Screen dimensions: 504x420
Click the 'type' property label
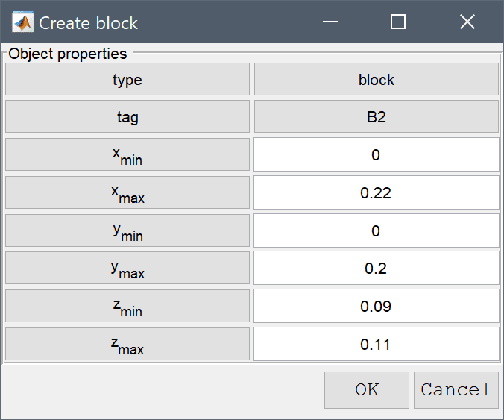[x=127, y=79]
